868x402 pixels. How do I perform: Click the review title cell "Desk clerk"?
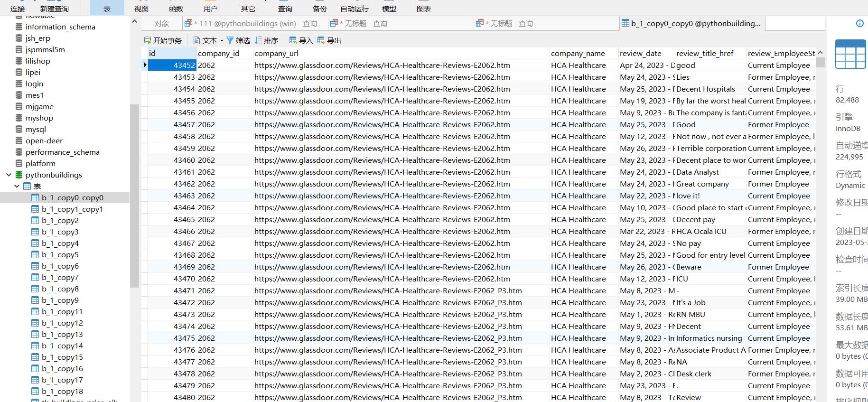coord(710,374)
